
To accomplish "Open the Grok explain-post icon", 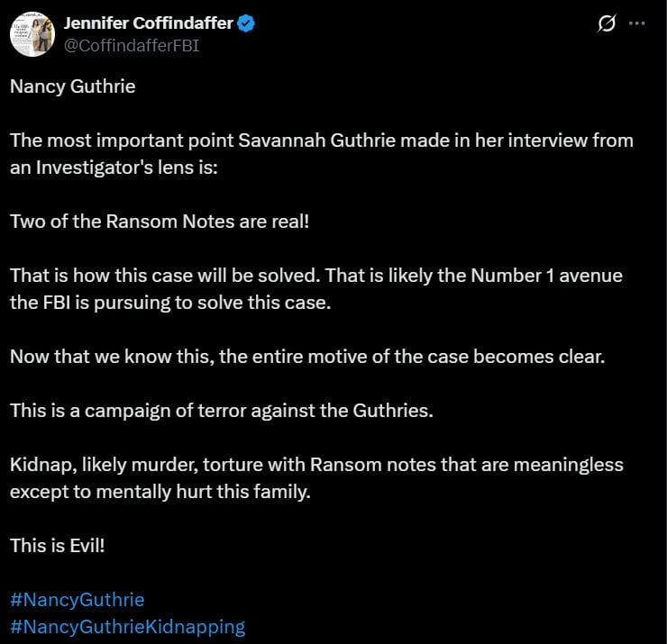I will [607, 25].
